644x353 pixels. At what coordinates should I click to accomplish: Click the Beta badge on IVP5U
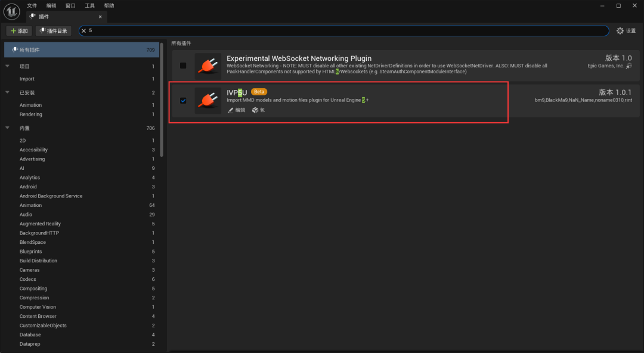point(259,92)
